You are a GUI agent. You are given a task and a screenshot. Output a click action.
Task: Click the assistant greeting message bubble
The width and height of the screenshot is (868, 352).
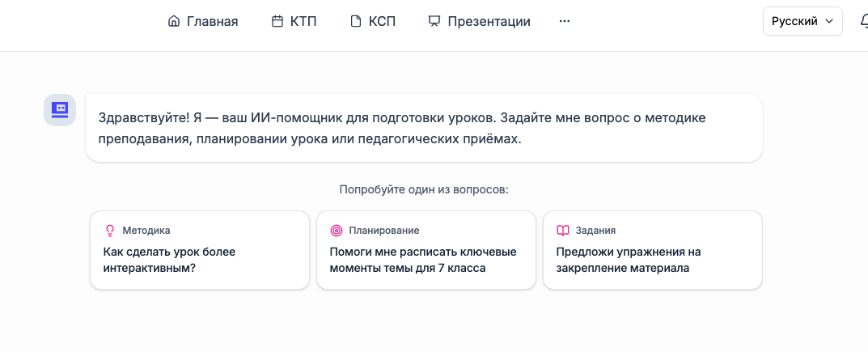424,128
